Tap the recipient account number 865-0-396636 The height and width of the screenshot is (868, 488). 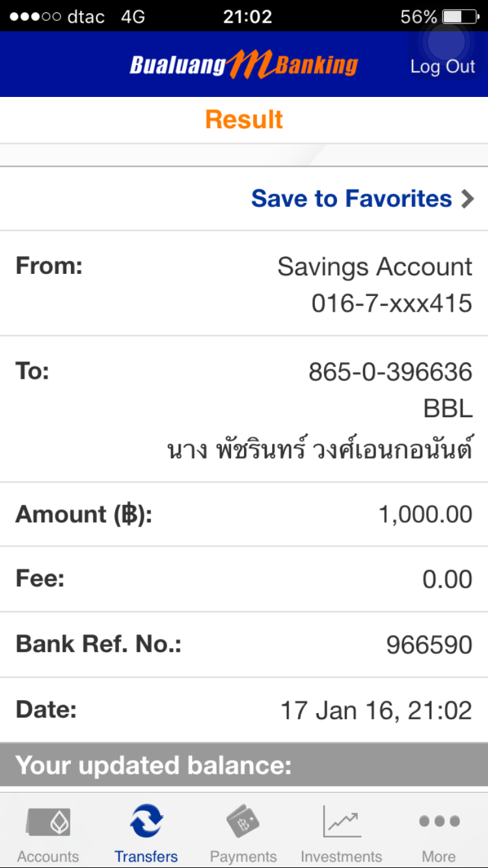(x=390, y=372)
